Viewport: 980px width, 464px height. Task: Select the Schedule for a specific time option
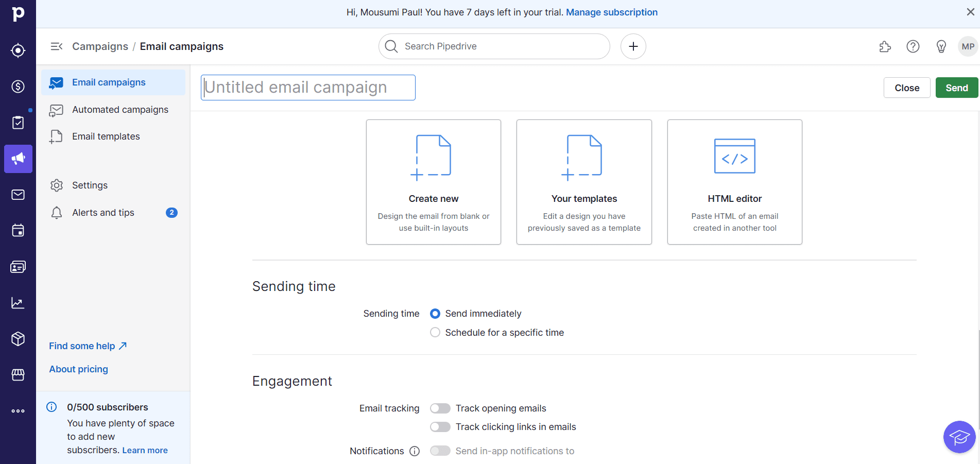(x=435, y=332)
